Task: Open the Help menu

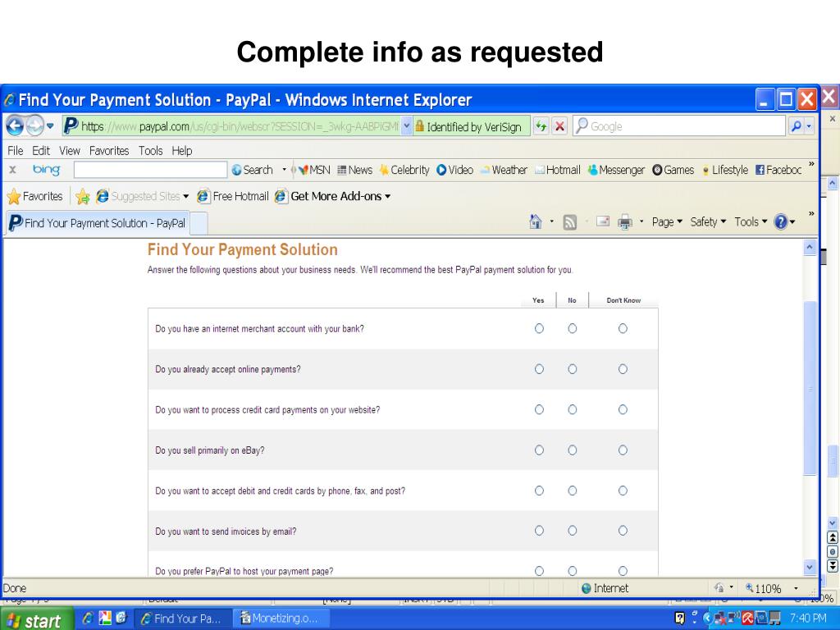Action: pos(182,151)
